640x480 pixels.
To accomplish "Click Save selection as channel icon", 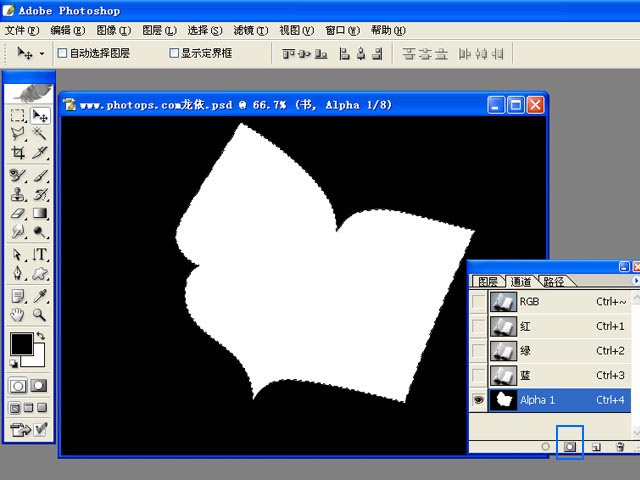I will pyautogui.click(x=570, y=447).
